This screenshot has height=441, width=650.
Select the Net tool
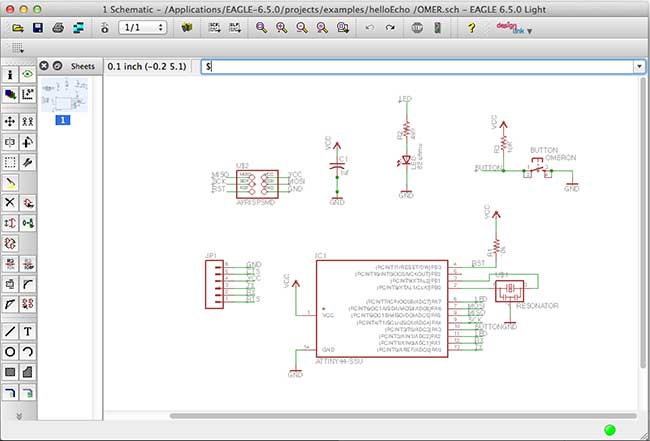pyautogui.click(x=28, y=392)
